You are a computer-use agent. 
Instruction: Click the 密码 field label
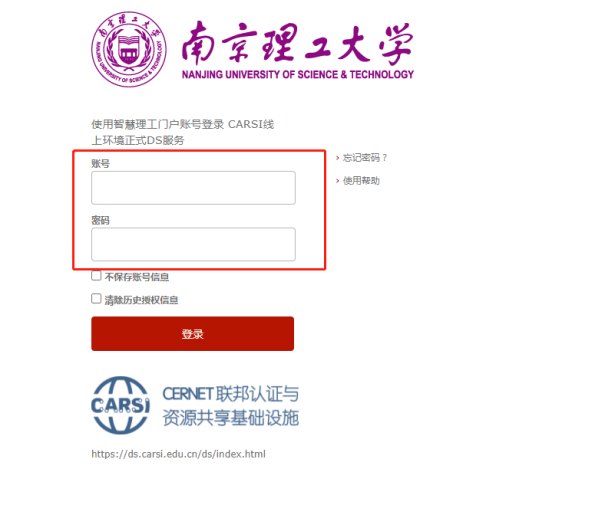coord(100,220)
